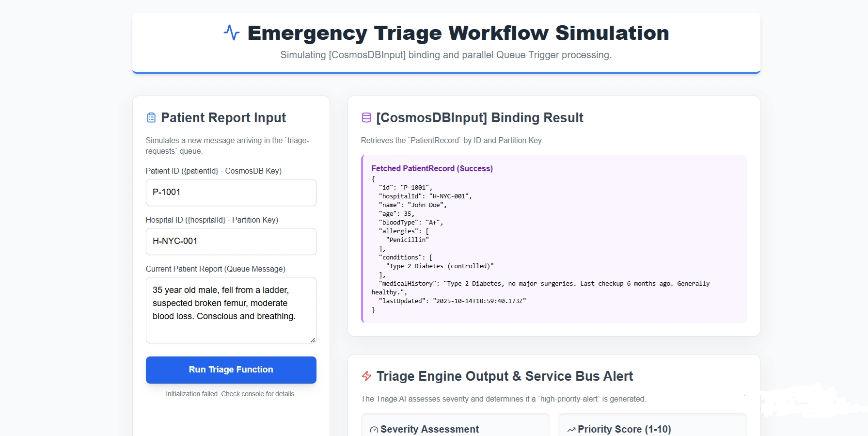Click the Priority Score (1-10) card title

(624, 430)
